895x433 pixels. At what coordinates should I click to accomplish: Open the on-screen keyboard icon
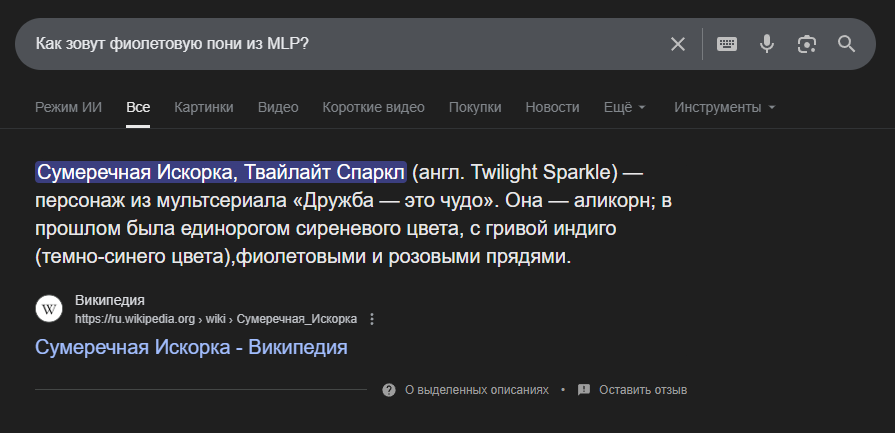tap(727, 44)
